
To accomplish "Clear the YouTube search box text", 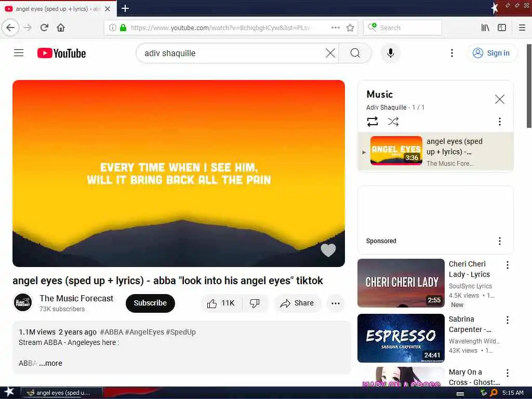I will click(x=330, y=53).
